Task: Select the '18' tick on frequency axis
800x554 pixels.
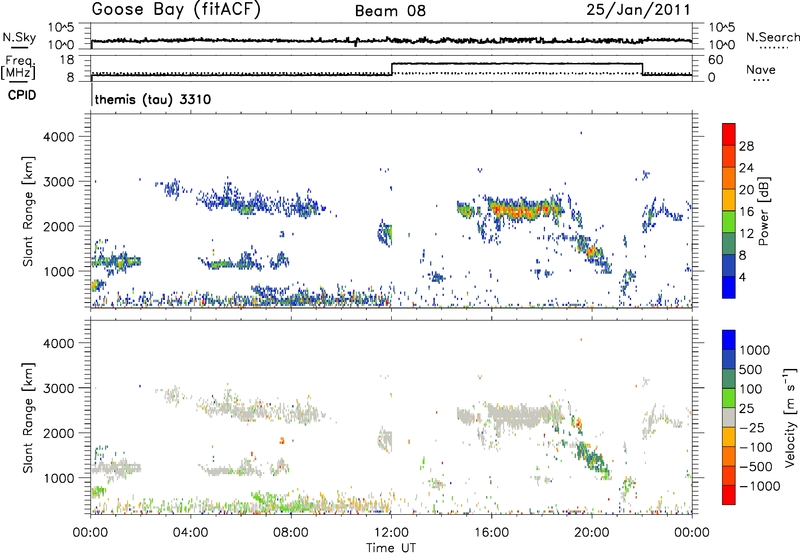Action: [x=67, y=60]
